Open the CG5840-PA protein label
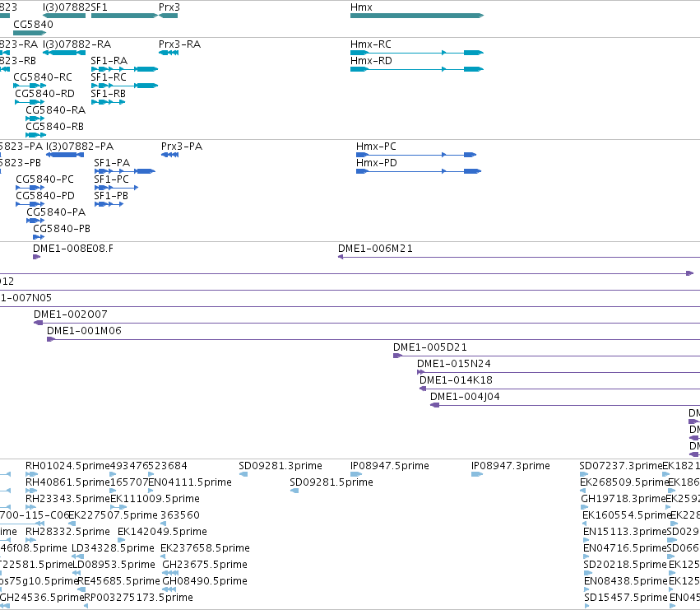This screenshot has height=610, width=700. point(56,212)
